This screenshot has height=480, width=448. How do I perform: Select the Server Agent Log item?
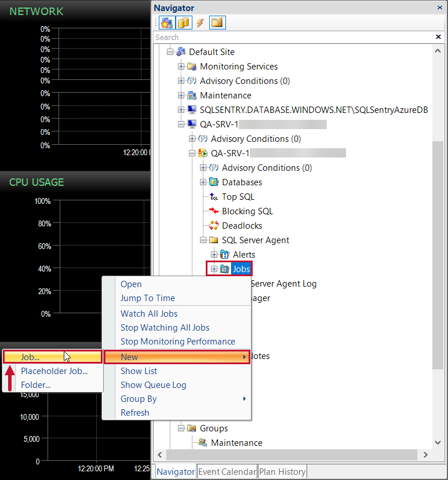(x=284, y=284)
